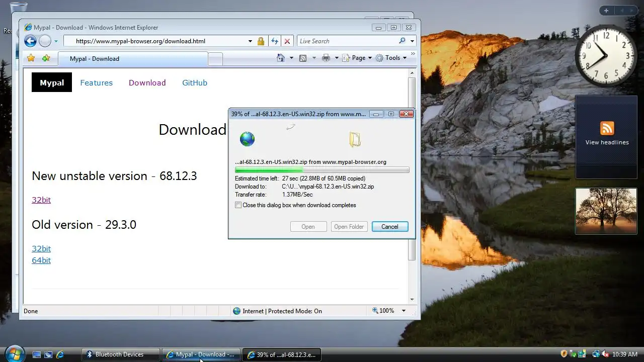
Task: Click the Add to Favorites icon
Action: coord(46,58)
